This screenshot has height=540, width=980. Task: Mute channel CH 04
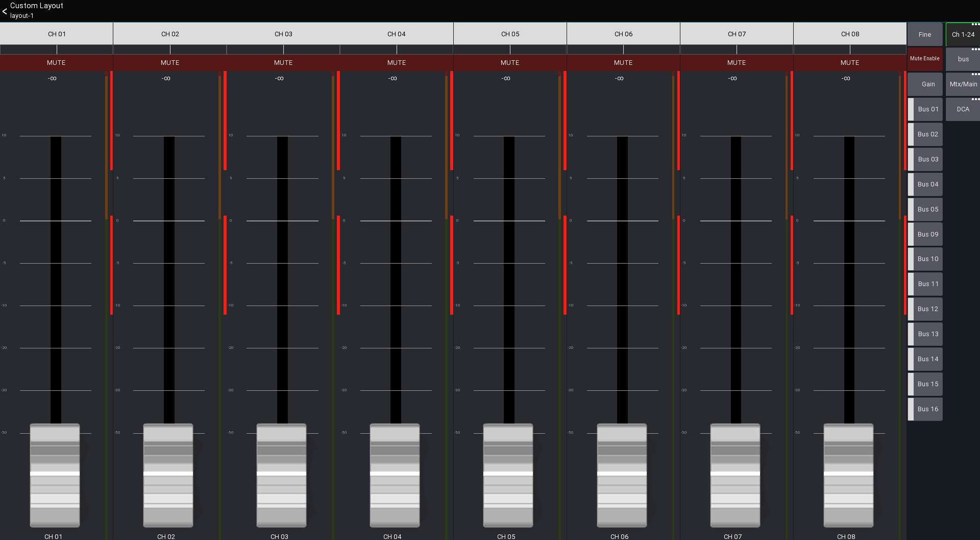(x=396, y=62)
